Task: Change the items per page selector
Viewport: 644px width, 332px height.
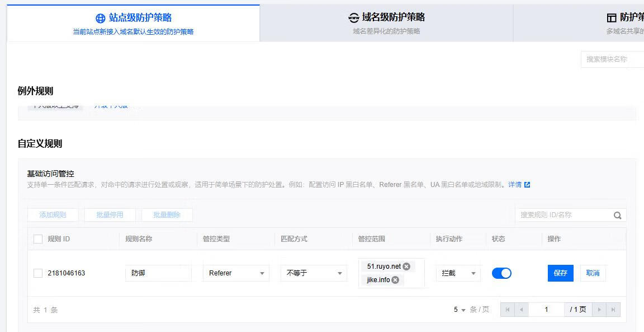Action: (460, 310)
